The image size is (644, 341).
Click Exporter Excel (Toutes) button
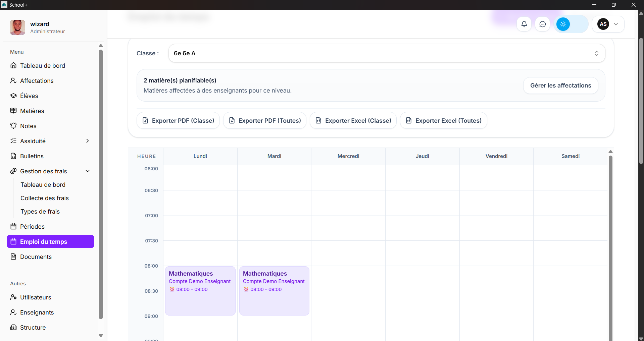point(443,120)
